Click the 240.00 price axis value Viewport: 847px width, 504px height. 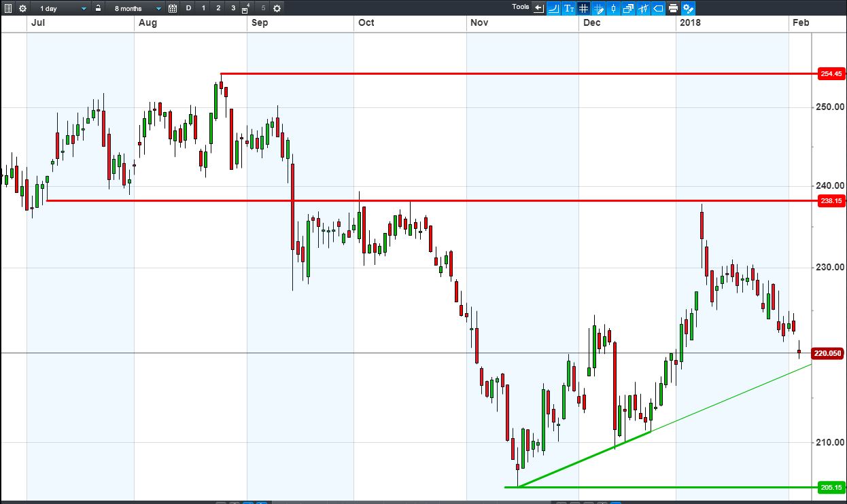(x=830, y=185)
